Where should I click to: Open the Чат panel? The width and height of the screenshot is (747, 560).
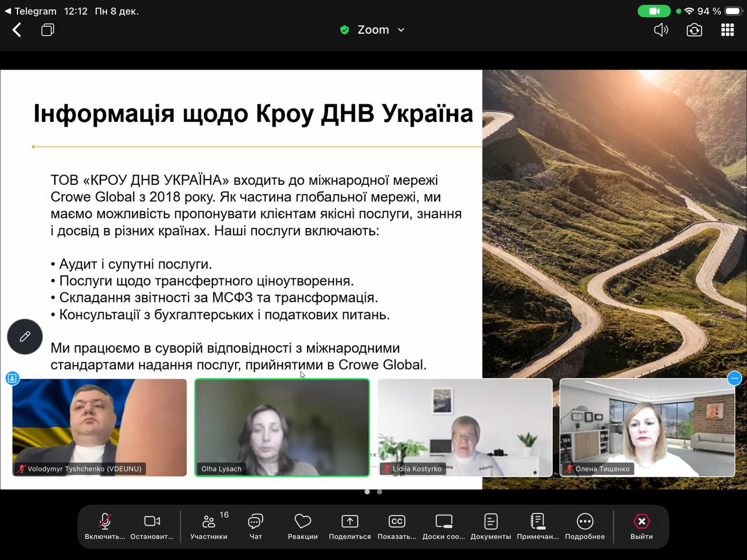click(255, 525)
